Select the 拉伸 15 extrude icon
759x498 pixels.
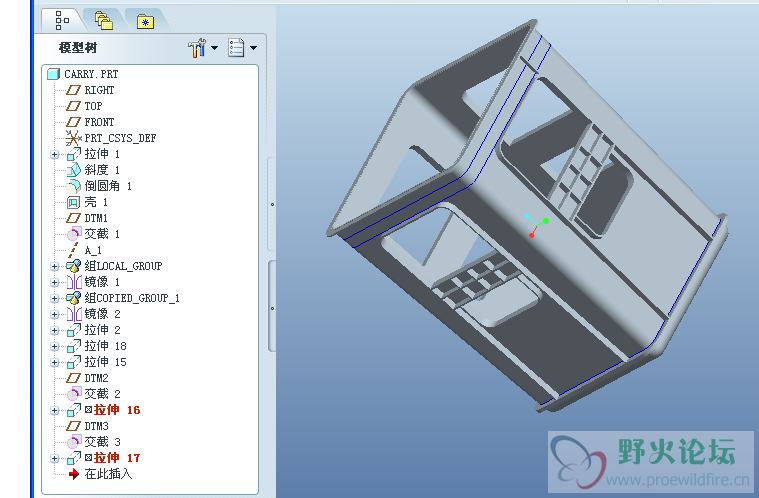pos(74,362)
